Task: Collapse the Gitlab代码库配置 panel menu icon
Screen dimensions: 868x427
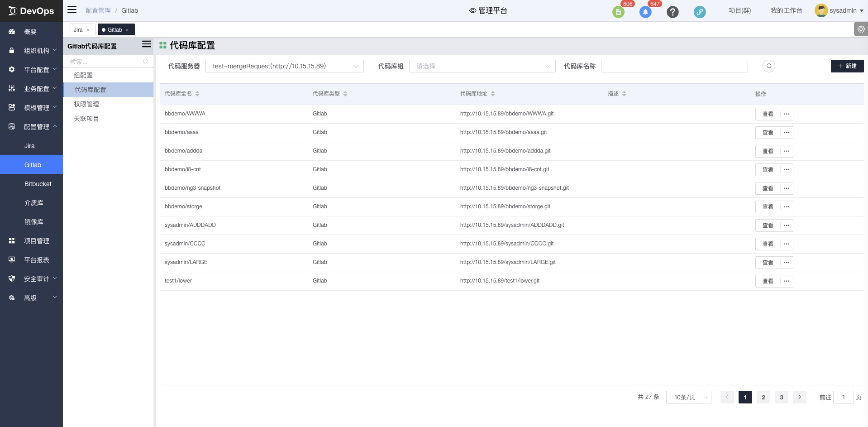Action: (147, 44)
